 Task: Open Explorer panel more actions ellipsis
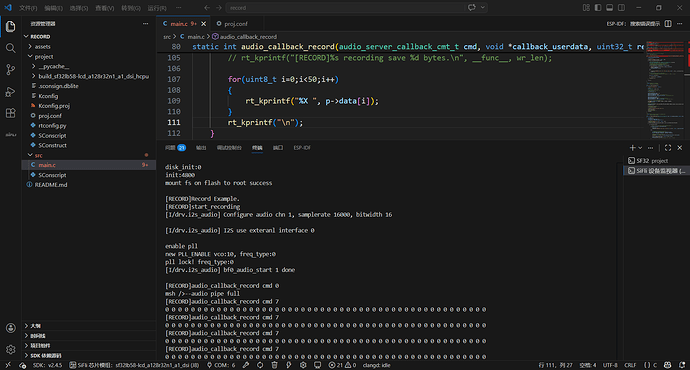pos(146,24)
